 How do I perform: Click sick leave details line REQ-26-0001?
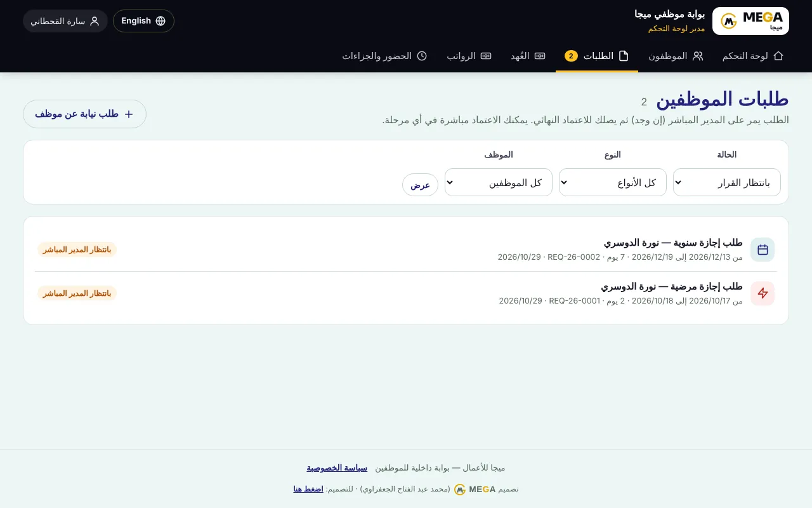[x=621, y=301]
